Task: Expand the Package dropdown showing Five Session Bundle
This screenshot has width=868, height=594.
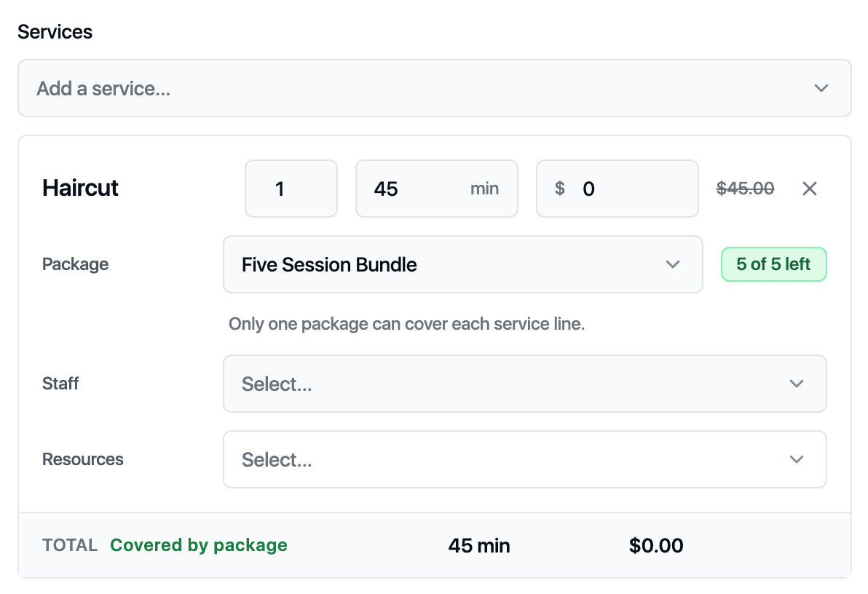Action: coord(463,264)
